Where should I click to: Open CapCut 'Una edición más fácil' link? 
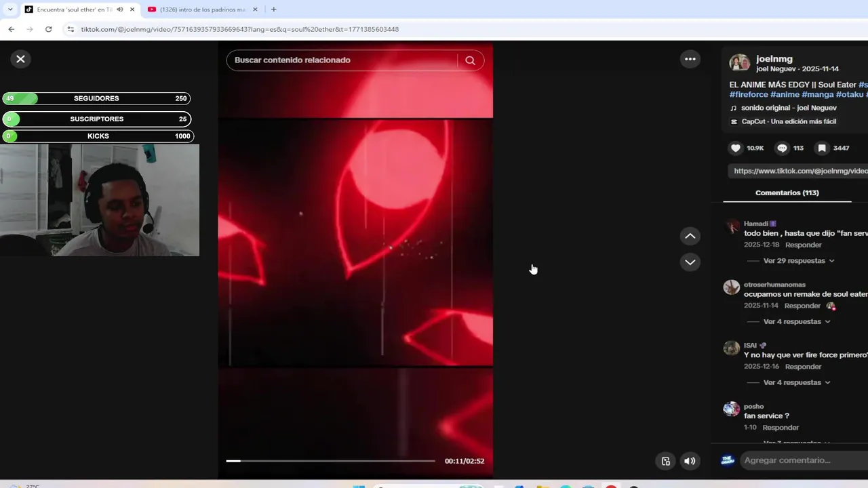tap(789, 122)
